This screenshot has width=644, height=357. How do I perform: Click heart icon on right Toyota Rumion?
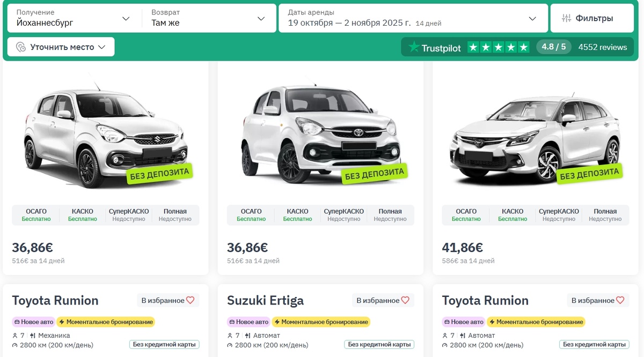[x=620, y=300]
